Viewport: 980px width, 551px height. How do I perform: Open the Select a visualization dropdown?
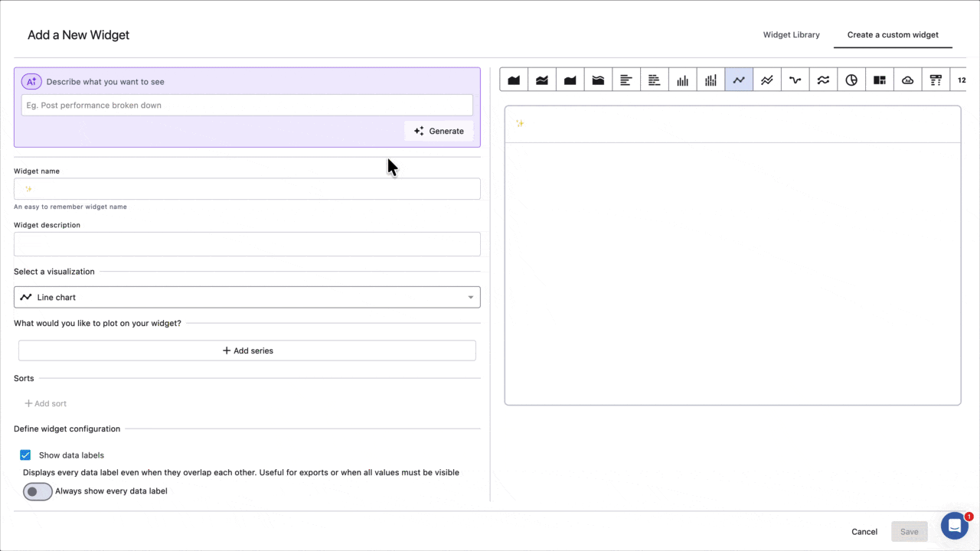click(x=247, y=297)
